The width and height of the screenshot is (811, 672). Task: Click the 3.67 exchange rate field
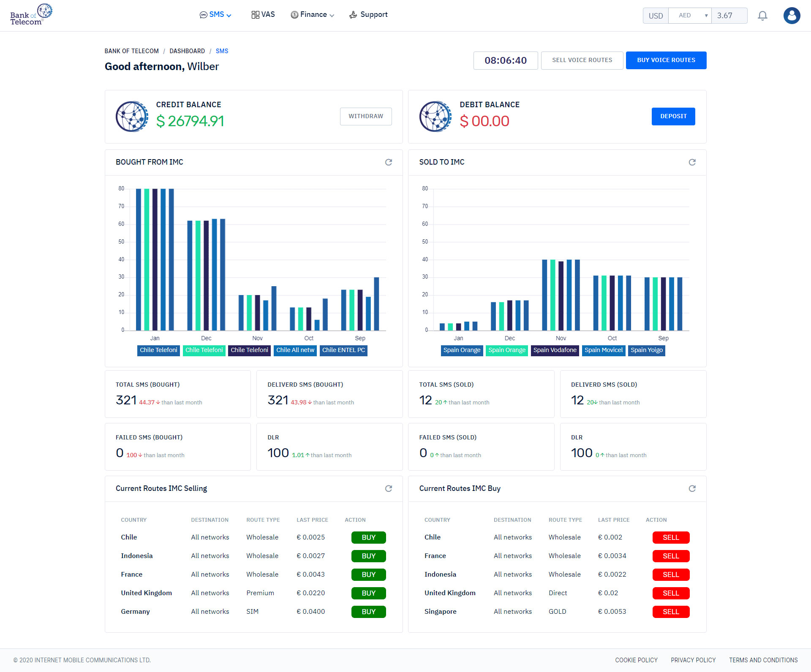click(729, 16)
